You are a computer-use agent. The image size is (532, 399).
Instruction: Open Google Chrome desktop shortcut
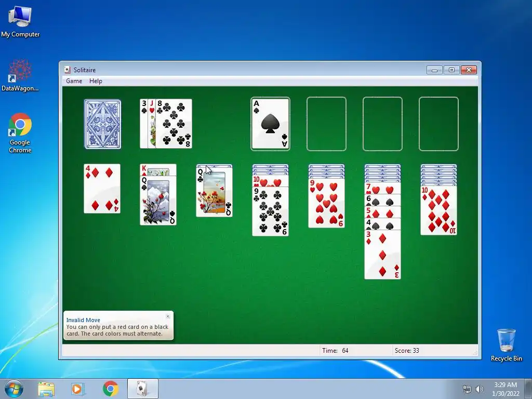(20, 133)
